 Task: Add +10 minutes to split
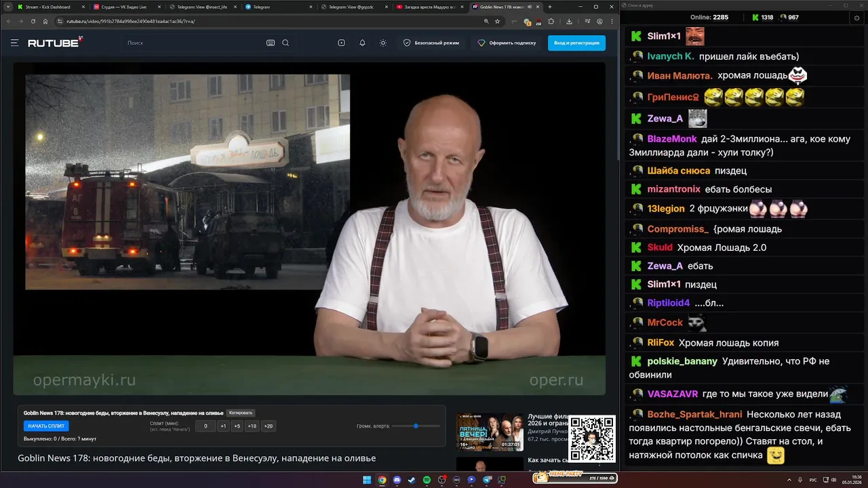coord(252,426)
